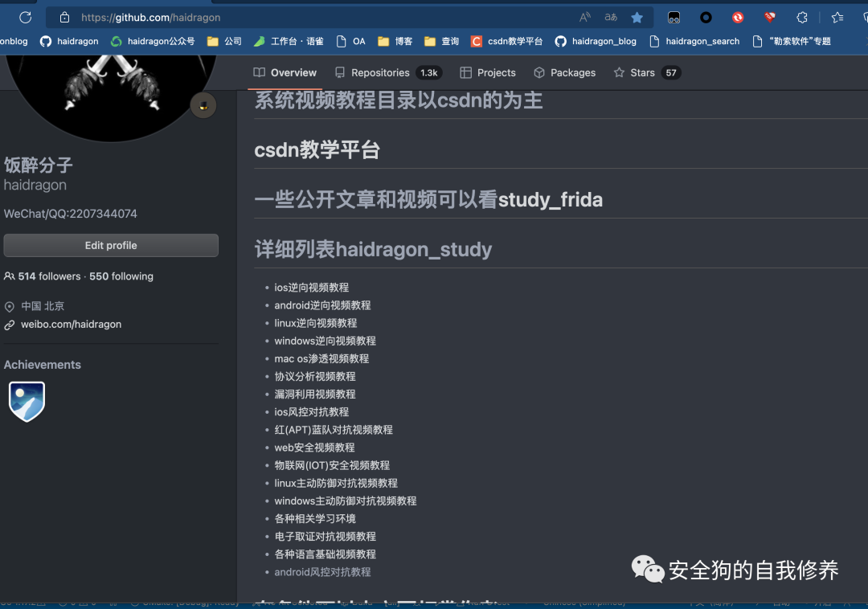Open linux逆向视频教程 list item
Image resolution: width=868 pixels, height=609 pixels.
316,323
